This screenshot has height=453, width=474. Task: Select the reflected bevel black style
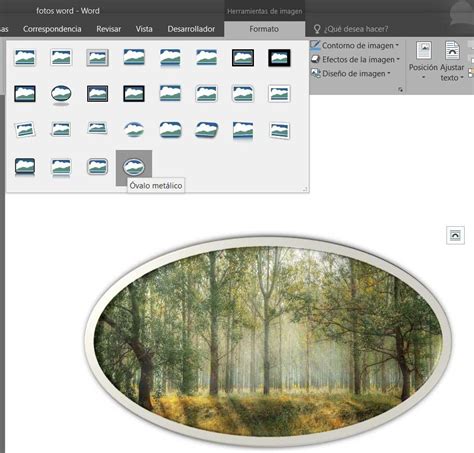click(25, 167)
